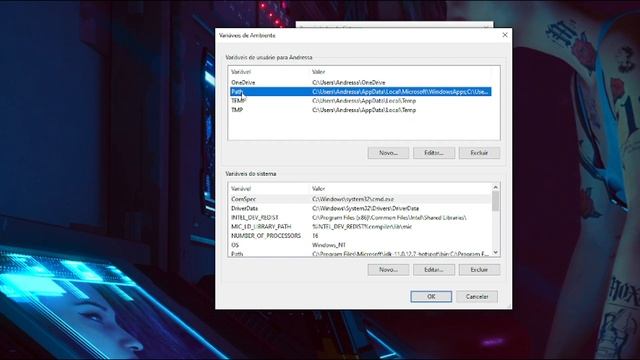Click the TMP value path
The width and height of the screenshot is (640, 360).
pyautogui.click(x=364, y=110)
